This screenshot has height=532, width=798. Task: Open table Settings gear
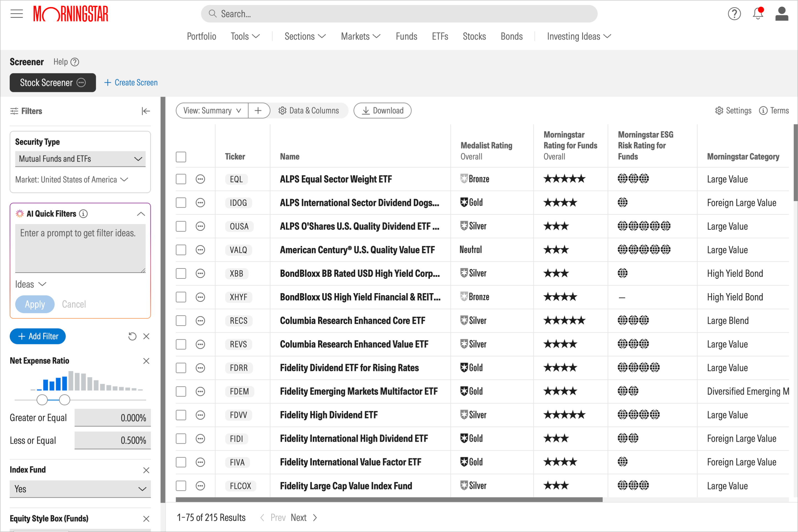[733, 111]
